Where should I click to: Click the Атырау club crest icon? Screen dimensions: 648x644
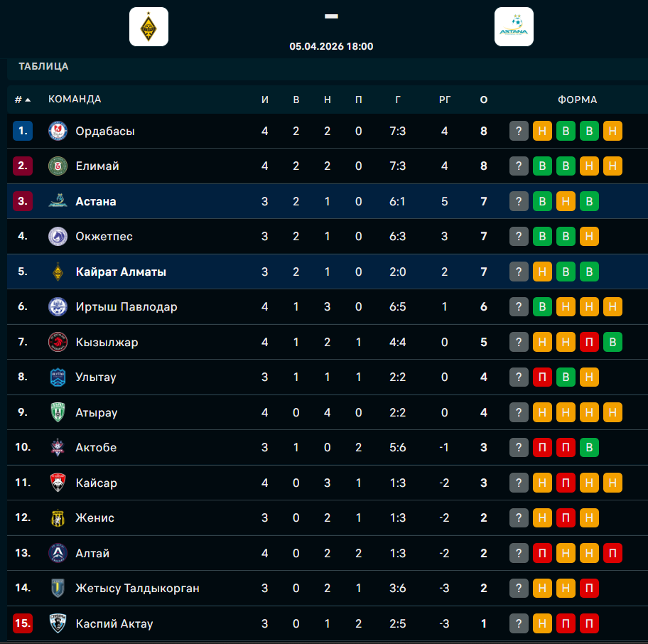tap(58, 412)
